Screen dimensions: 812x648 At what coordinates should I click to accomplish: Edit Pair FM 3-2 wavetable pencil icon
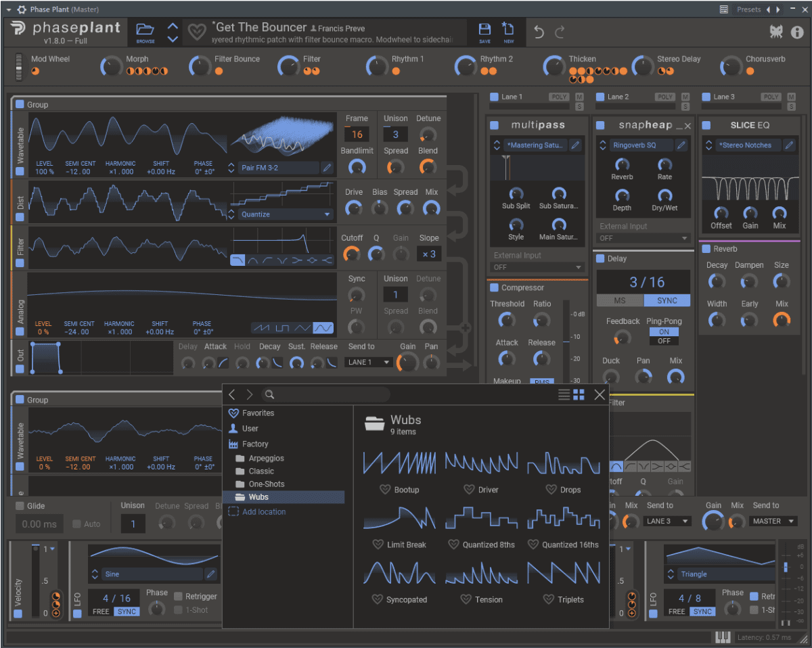[327, 168]
